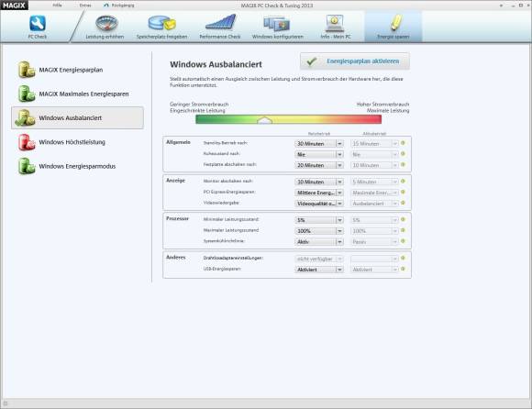Click the Anzeige section label
This screenshot has height=409, width=532.
(x=175, y=181)
